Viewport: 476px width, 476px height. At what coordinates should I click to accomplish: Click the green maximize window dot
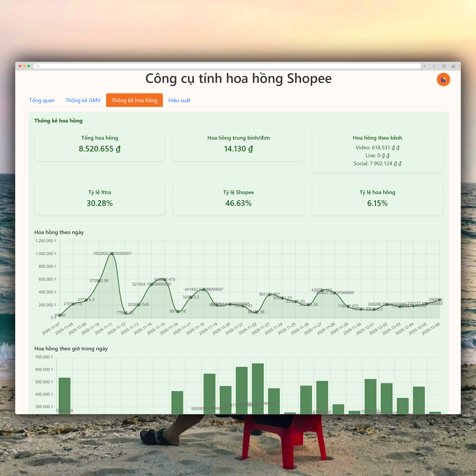[x=29, y=66]
